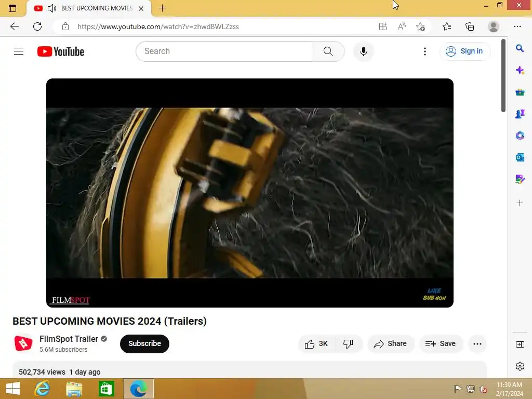Select the YouTube address bar URL
Screen dimensions: 532x399
point(158,26)
